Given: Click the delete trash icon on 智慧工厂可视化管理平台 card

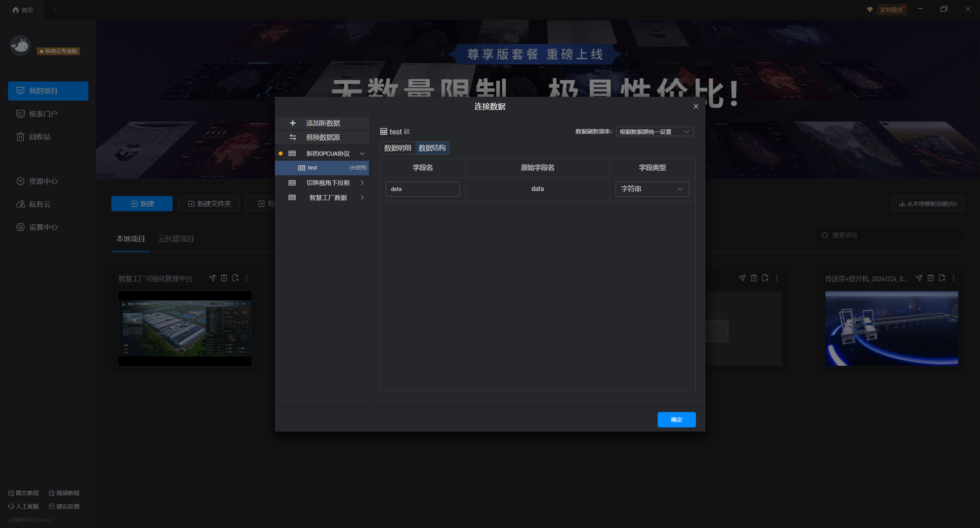Looking at the screenshot, I should tap(224, 278).
